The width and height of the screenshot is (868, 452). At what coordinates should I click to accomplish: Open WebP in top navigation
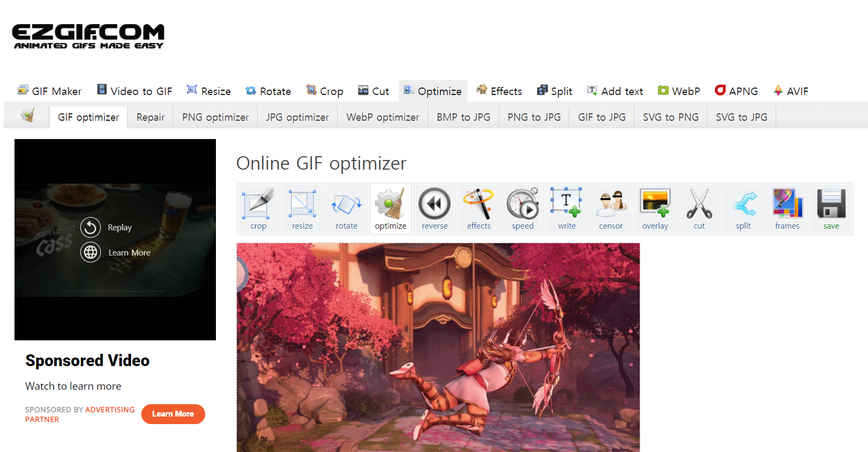(679, 91)
